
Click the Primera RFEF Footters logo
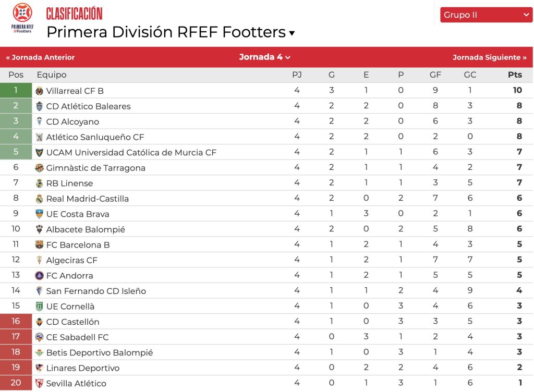tap(22, 19)
